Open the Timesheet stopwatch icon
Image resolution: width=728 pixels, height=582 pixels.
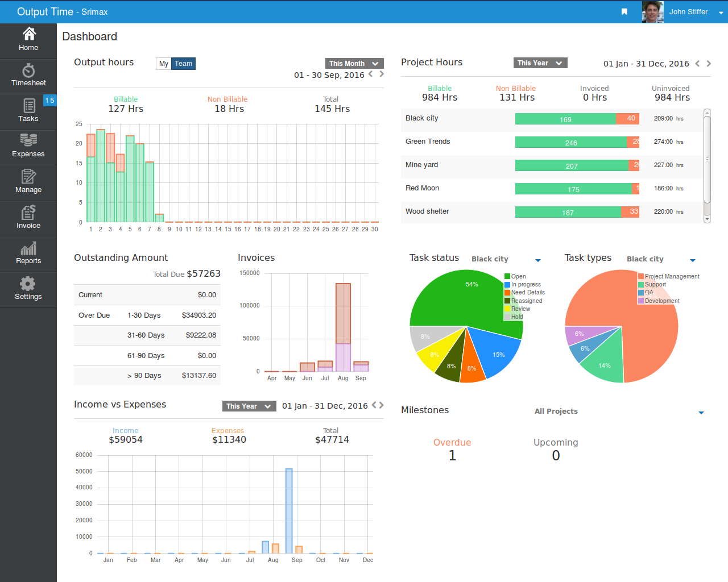pyautogui.click(x=28, y=70)
